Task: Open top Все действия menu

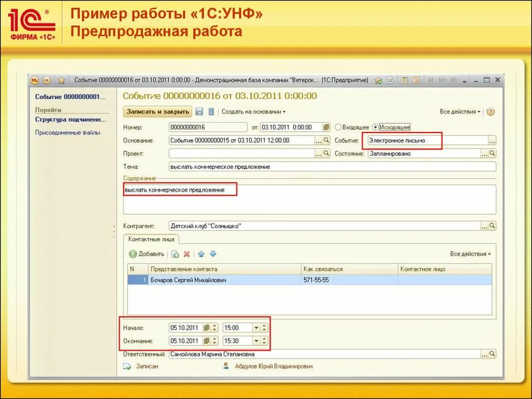Action: (x=460, y=112)
